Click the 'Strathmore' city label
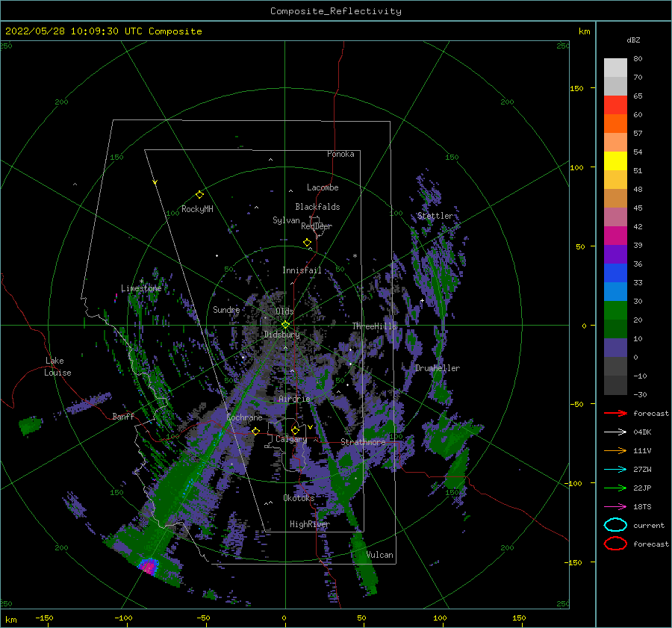The height and width of the screenshot is (628, 672). [363, 442]
